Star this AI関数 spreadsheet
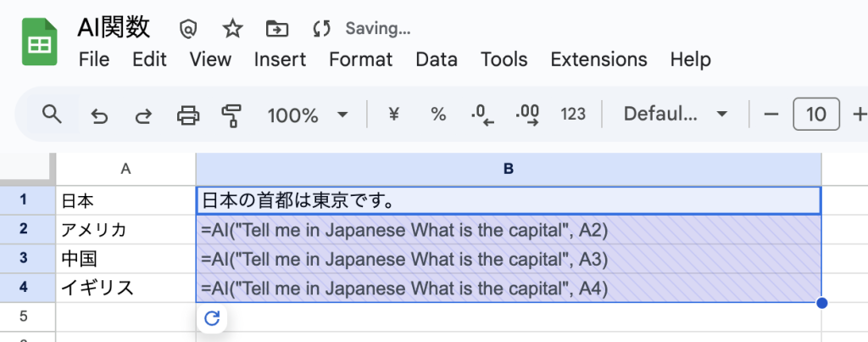868x342 pixels. pyautogui.click(x=232, y=29)
